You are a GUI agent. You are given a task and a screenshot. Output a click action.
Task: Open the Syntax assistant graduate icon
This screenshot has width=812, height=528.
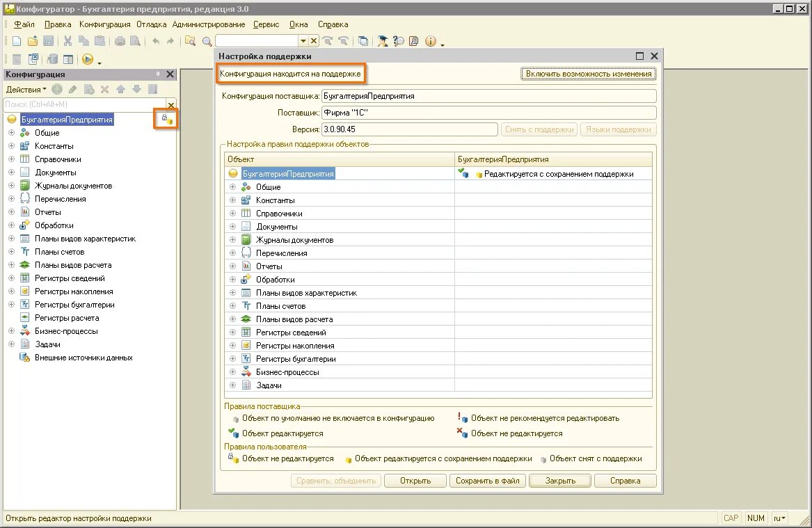[x=382, y=41]
